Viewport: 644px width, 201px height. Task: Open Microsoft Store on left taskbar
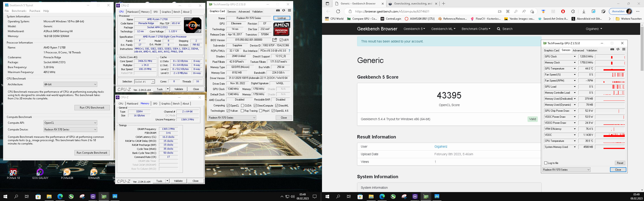[x=38, y=197]
